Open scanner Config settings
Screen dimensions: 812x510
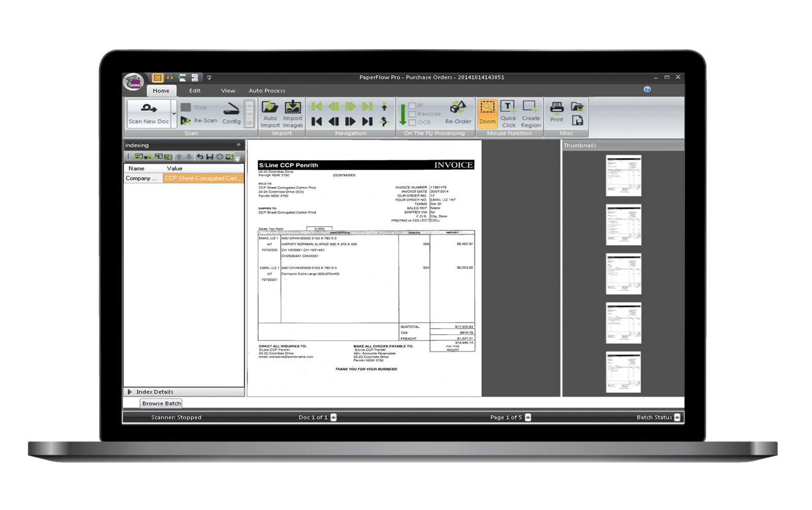[231, 114]
